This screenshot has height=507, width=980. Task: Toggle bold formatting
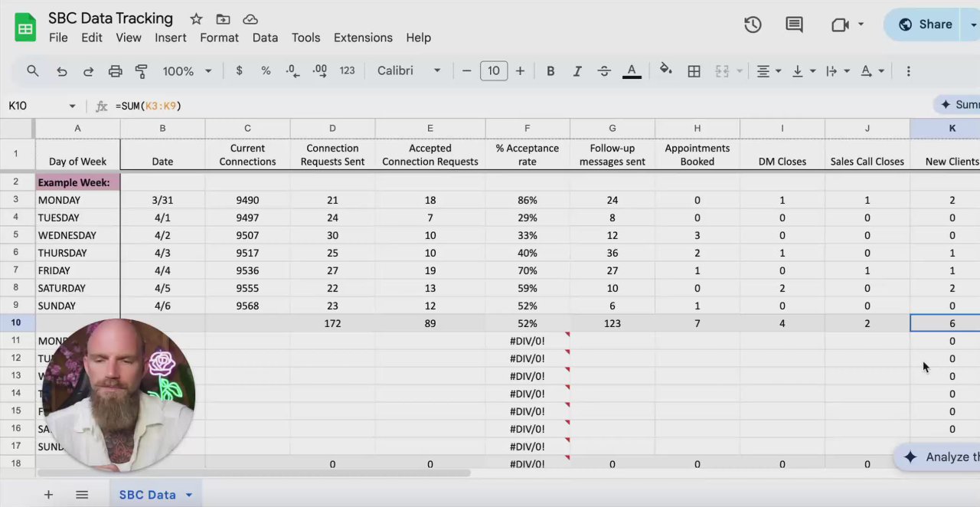click(x=550, y=70)
